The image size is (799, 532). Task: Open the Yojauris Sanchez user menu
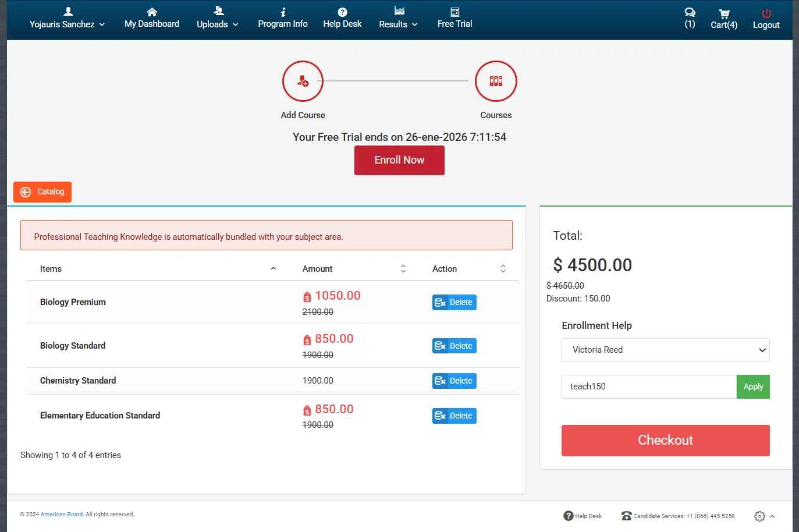click(67, 24)
